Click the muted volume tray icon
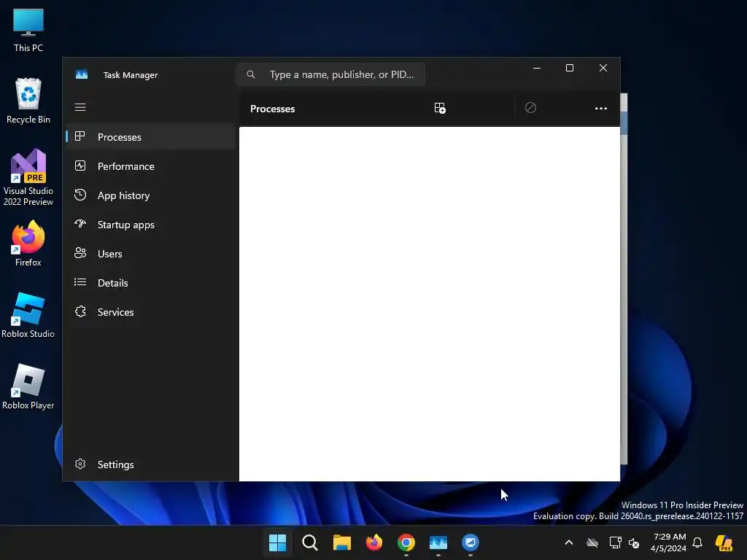This screenshot has height=560, width=747. click(x=634, y=542)
